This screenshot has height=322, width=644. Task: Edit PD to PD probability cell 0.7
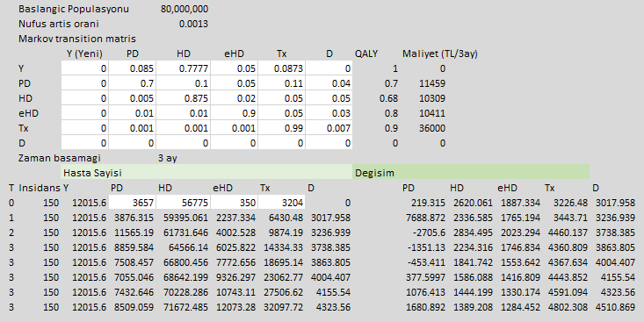(133, 83)
